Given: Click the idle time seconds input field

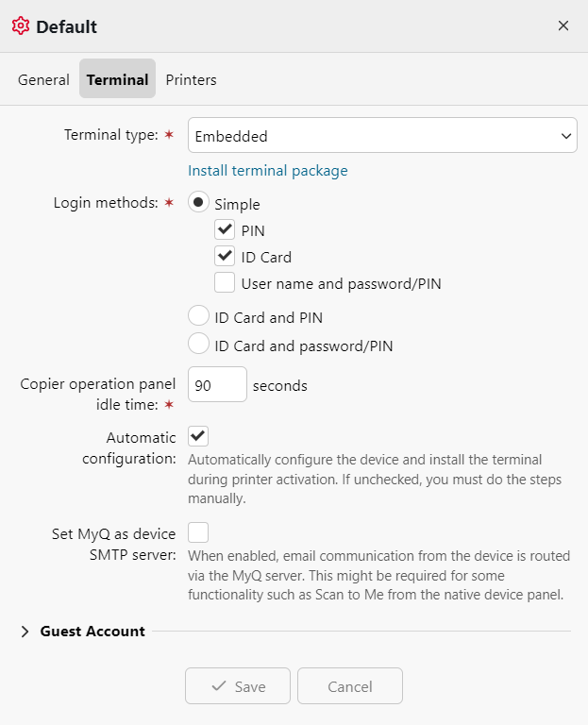Looking at the screenshot, I should pos(218,385).
